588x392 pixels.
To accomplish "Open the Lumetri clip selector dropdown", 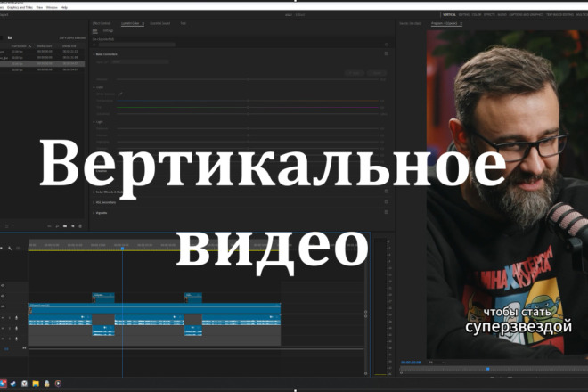I will coord(137,45).
